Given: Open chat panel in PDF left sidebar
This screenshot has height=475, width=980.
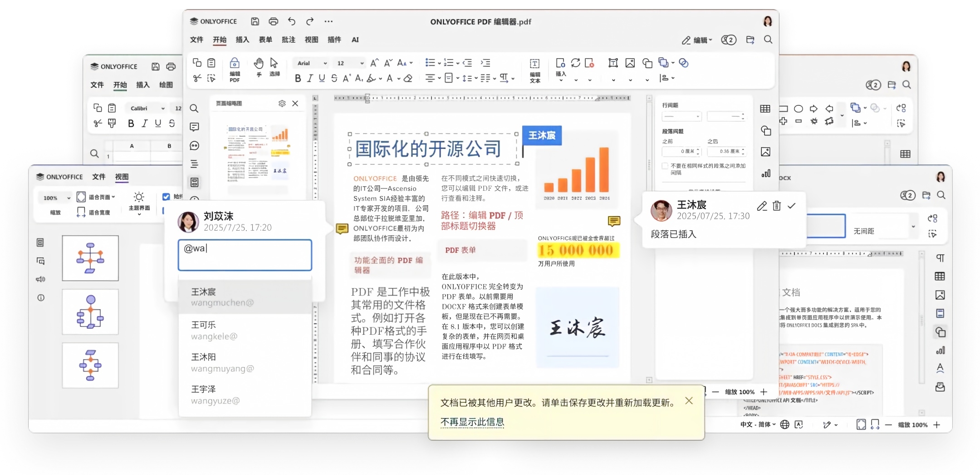Looking at the screenshot, I should click(x=194, y=145).
